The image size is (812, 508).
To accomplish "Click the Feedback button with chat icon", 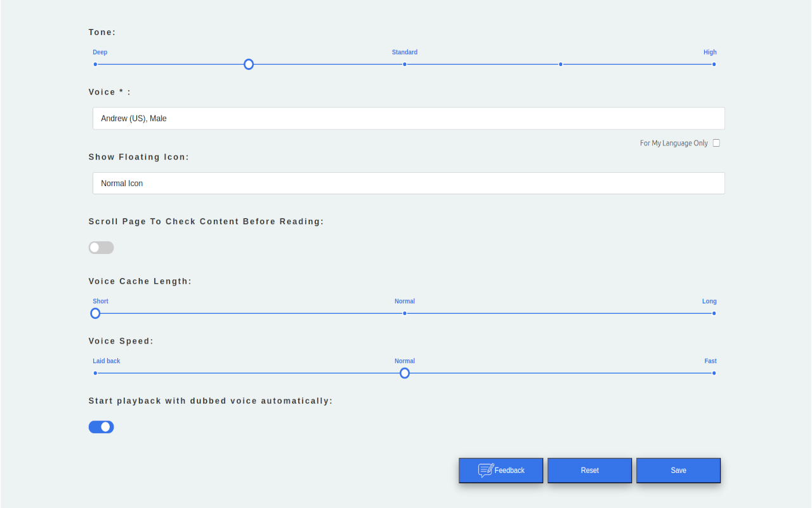I will click(x=501, y=471).
